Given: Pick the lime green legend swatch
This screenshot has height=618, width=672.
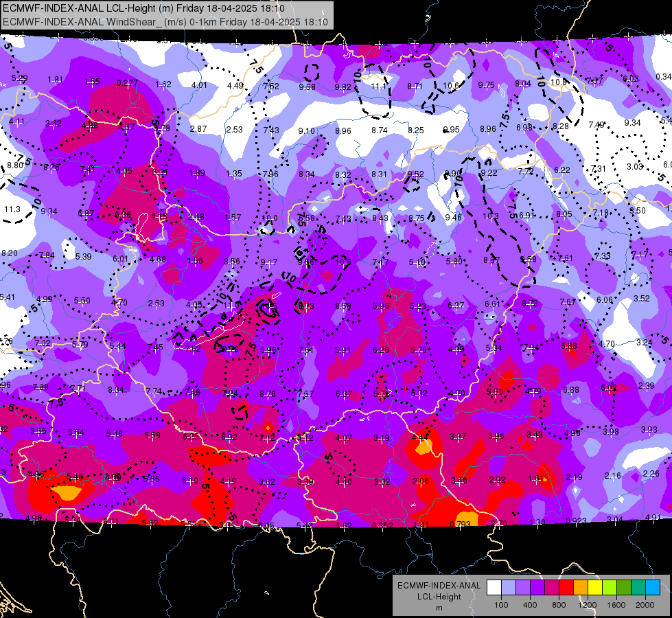Looking at the screenshot, I should [x=610, y=587].
